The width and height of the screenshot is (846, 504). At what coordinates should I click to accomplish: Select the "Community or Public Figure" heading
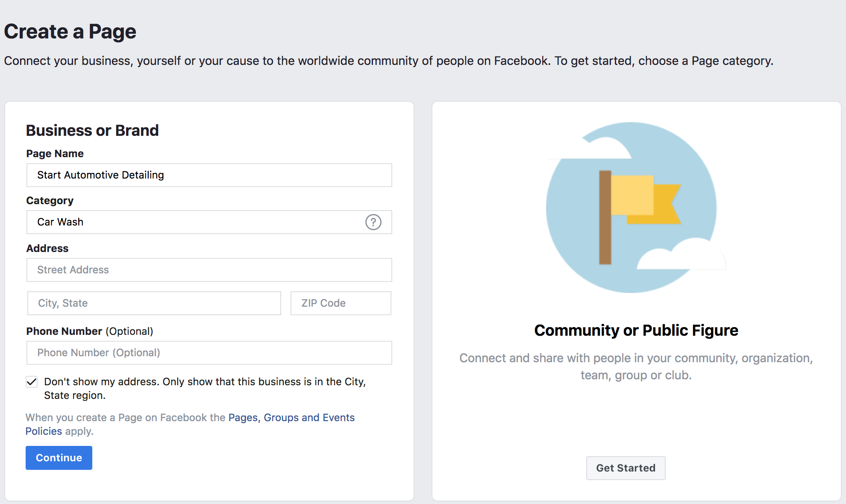coord(636,331)
